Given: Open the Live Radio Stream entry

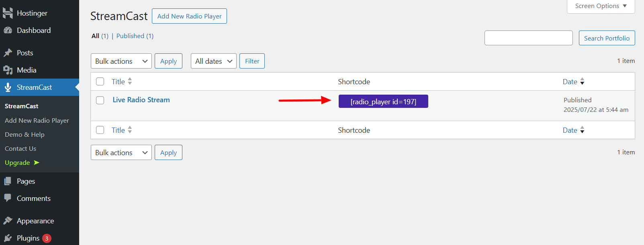Looking at the screenshot, I should (141, 99).
